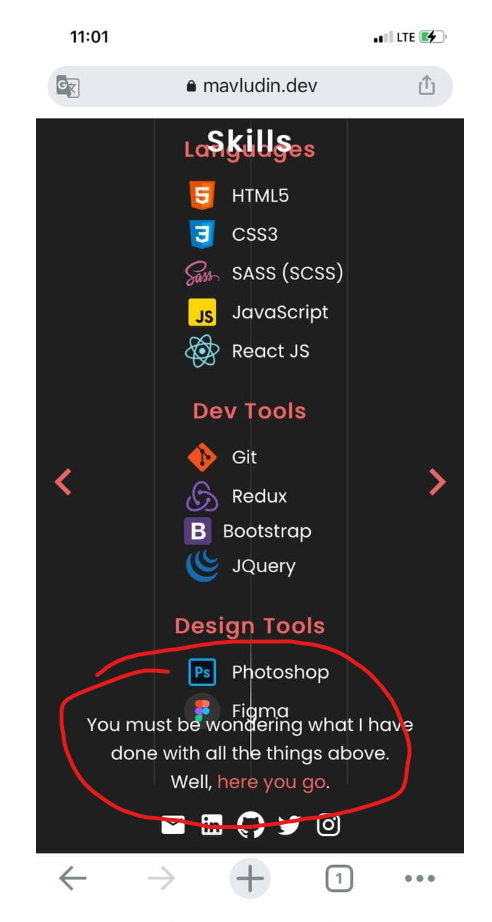Click the Bootstrap B logo icon
The image size is (492, 922).
[x=198, y=532]
